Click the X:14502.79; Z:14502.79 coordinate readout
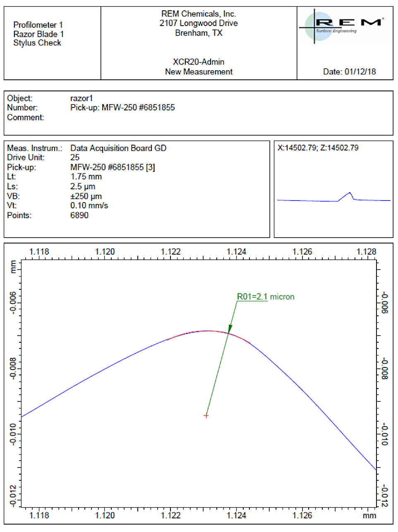Screen dimensions: 398x532 click(318, 148)
